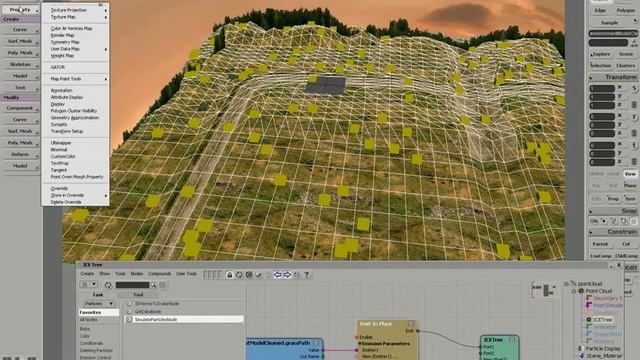Click the Parent constrain button
The image size is (640, 360).
(x=600, y=244)
